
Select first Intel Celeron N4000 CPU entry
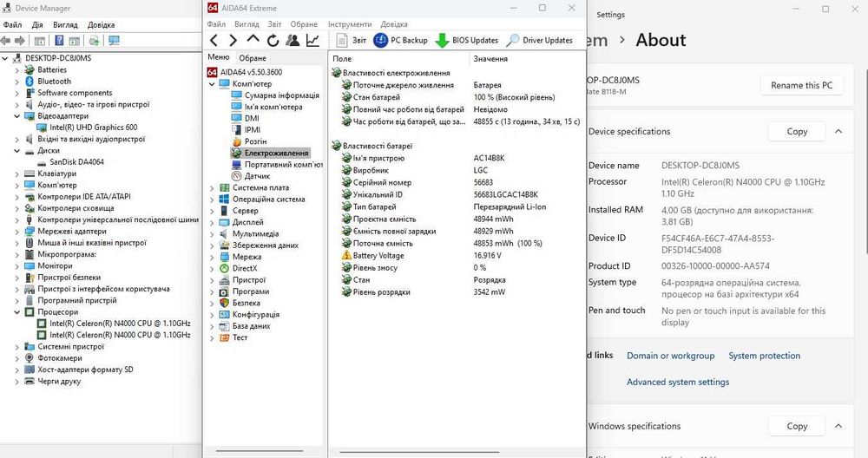coord(120,324)
